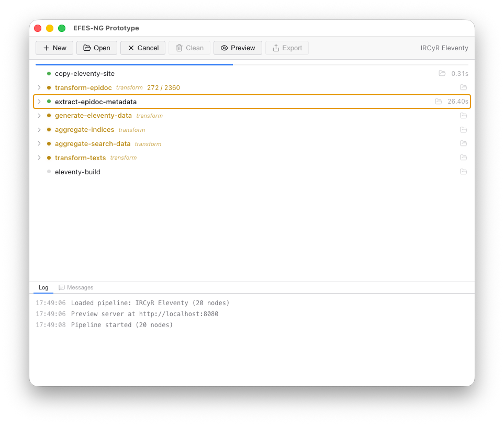Open folder icon for transform-texts row

click(x=463, y=158)
